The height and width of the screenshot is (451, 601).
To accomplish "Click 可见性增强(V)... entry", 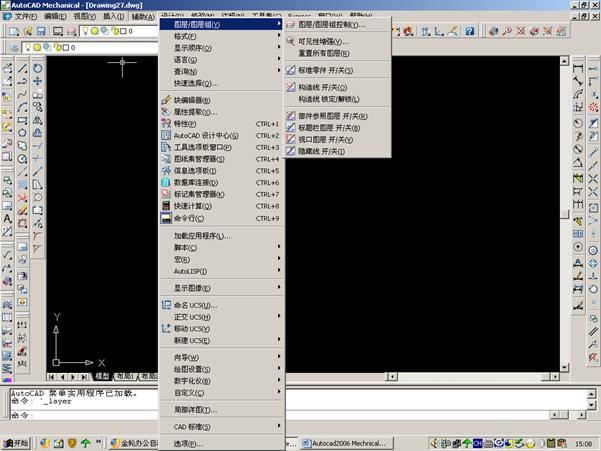I will [338, 41].
